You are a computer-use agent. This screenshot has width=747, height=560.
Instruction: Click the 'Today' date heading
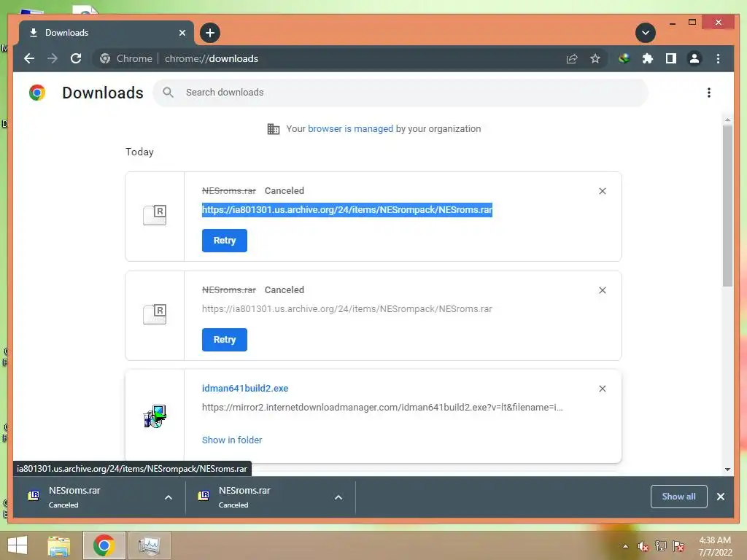point(139,152)
